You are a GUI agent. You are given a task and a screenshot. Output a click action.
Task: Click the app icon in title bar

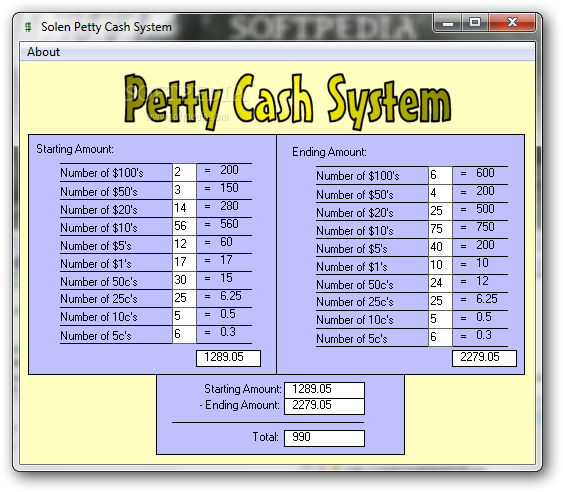click(x=28, y=27)
